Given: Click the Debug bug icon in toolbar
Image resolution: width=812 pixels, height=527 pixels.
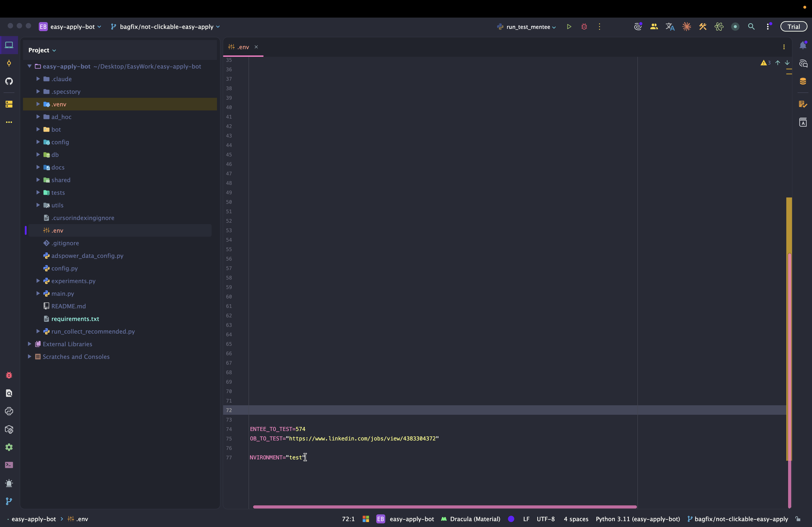Looking at the screenshot, I should [584, 27].
